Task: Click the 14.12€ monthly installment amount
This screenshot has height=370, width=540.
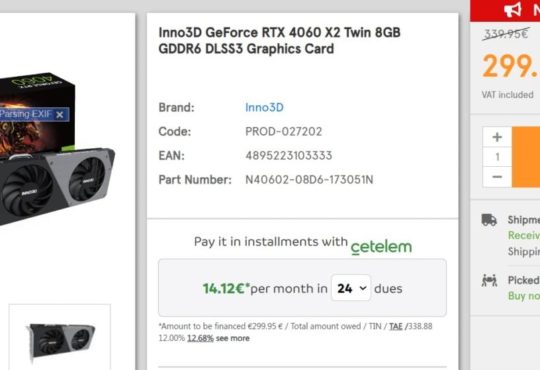Action: tap(224, 288)
